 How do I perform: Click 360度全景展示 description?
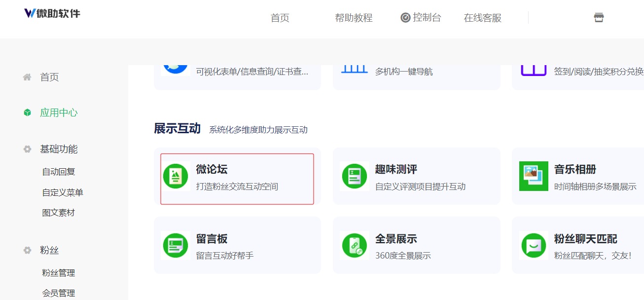tap(403, 256)
